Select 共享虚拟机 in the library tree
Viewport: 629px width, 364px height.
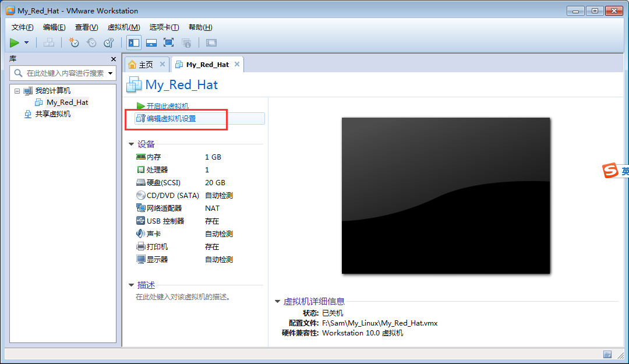(52, 114)
